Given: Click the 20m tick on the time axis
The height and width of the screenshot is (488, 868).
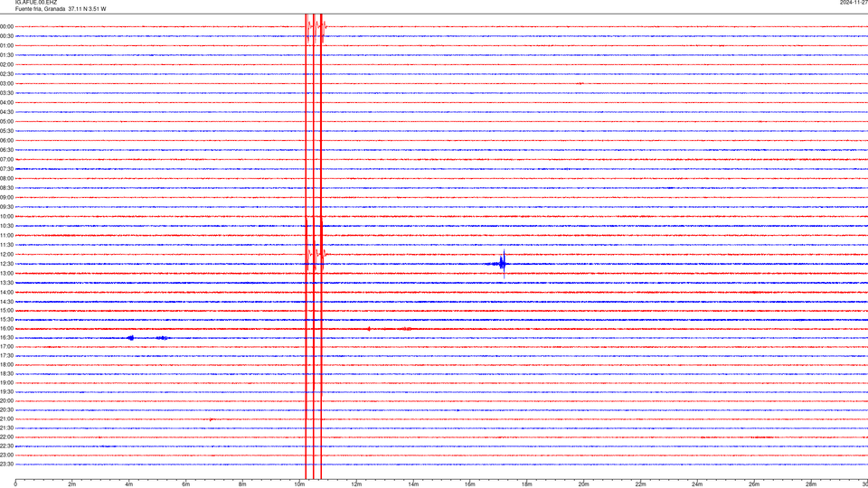Looking at the screenshot, I should click(x=583, y=484).
